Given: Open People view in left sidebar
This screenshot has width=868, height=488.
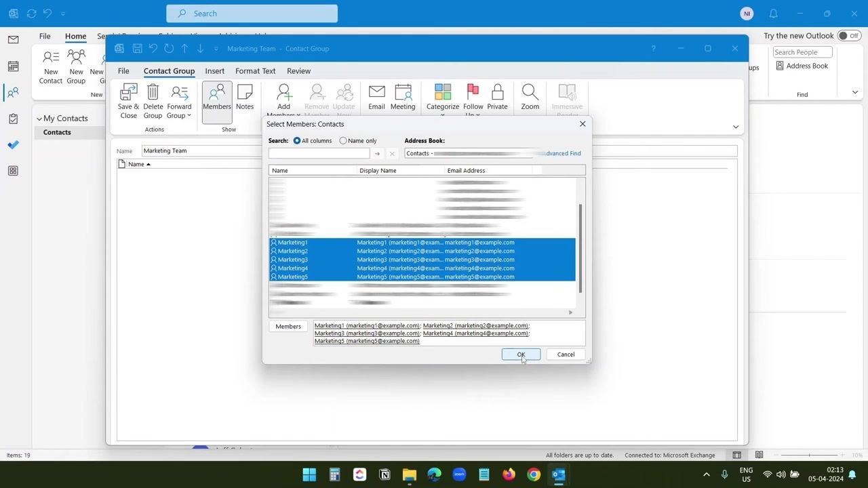Looking at the screenshot, I should point(13,93).
